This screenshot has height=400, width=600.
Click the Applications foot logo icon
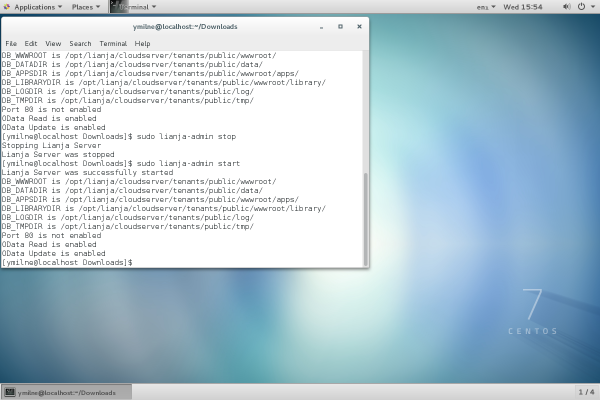tap(7, 6)
